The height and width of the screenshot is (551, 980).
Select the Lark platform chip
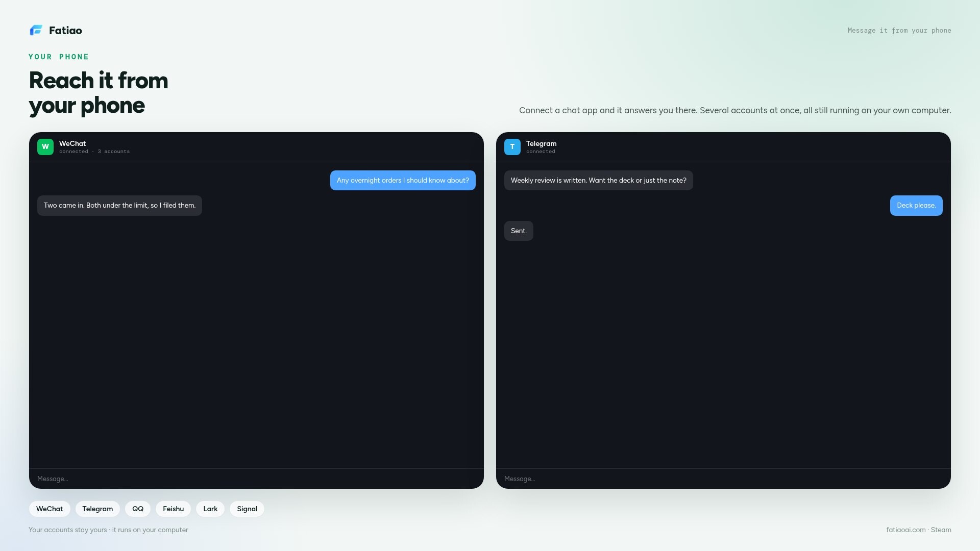(210, 509)
